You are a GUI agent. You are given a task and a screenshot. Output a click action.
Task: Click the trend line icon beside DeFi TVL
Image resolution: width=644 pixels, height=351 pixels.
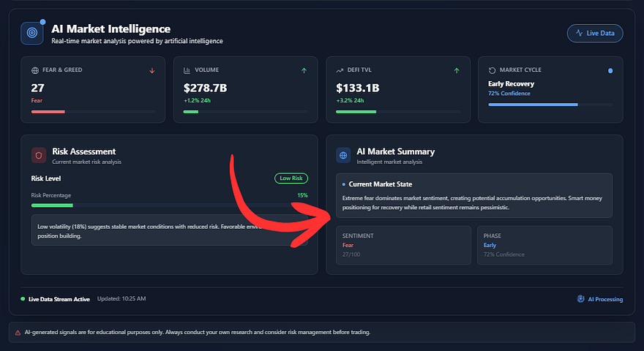[x=340, y=70]
